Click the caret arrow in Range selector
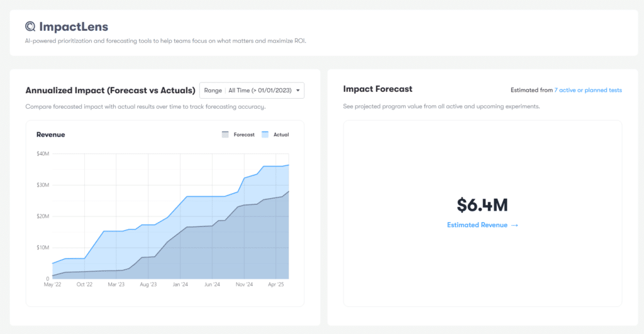The image size is (644, 334). (298, 91)
